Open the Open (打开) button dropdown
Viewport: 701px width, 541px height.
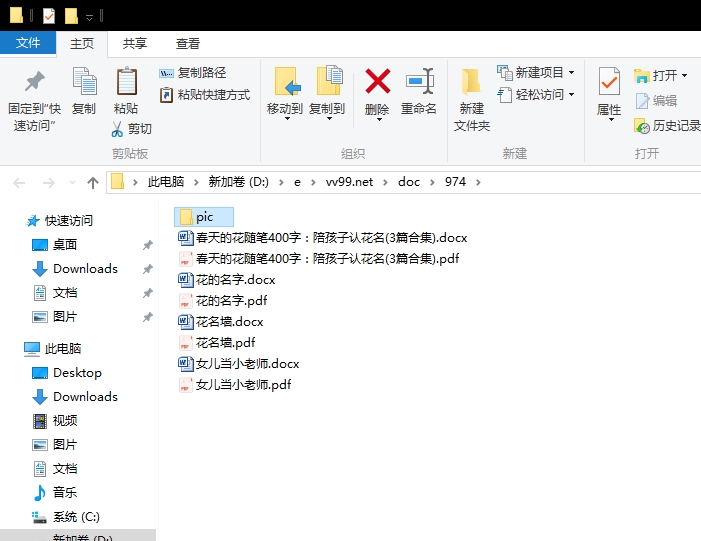(x=684, y=76)
